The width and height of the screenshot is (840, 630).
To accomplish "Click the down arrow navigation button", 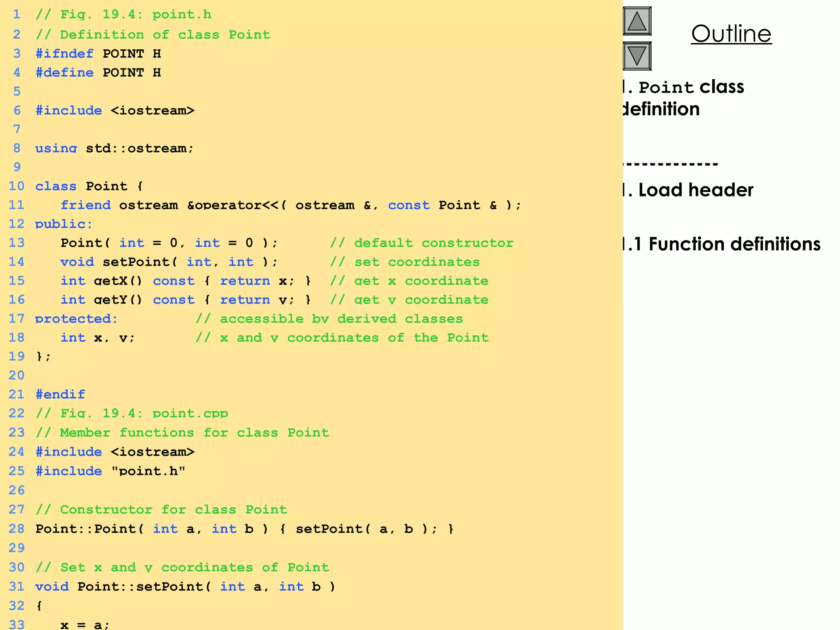I will coord(637,56).
